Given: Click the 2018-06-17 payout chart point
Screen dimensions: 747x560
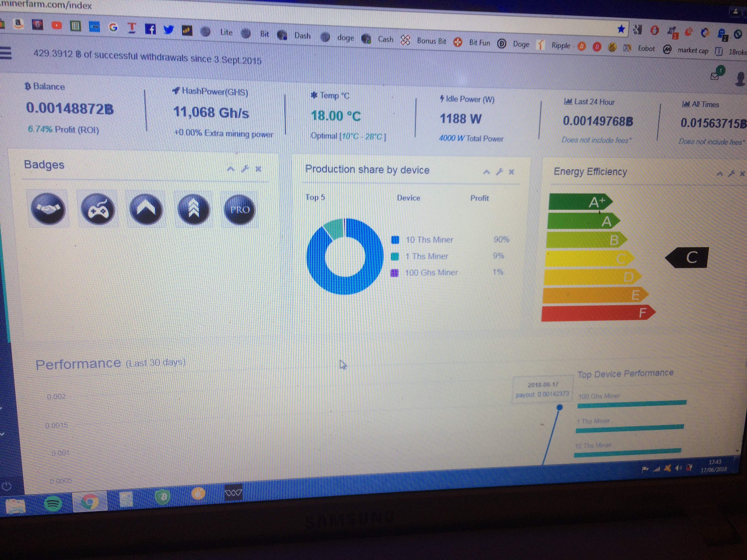Looking at the screenshot, I should tap(560, 407).
